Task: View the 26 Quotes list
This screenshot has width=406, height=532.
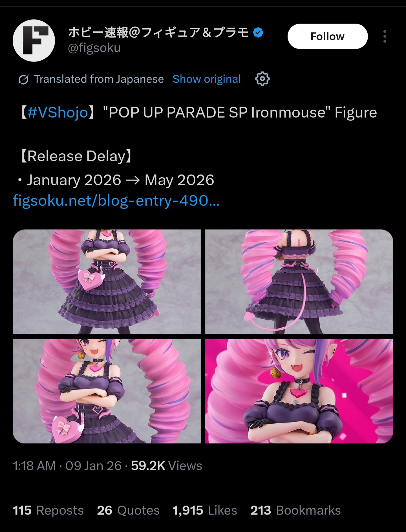Action: (x=128, y=510)
